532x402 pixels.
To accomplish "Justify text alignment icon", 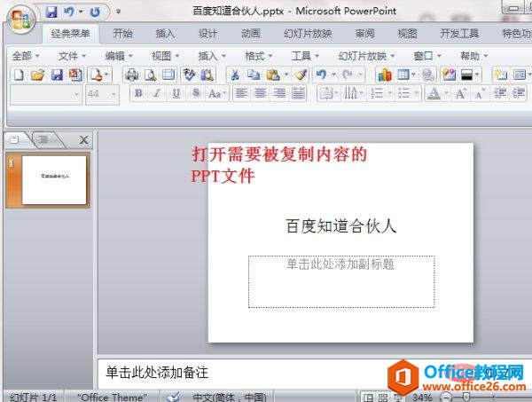I will (x=298, y=93).
